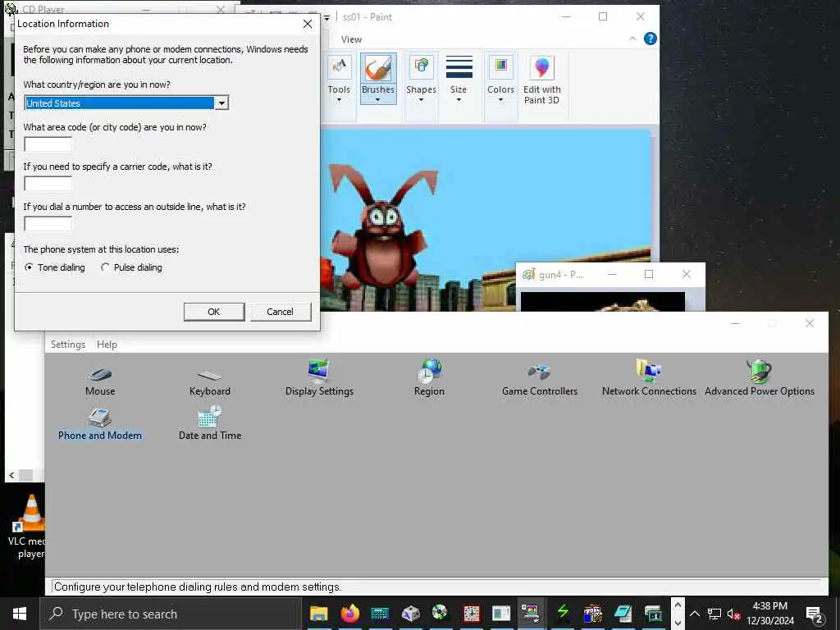
Task: Click the taskbar clock showing 4:38 PM
Action: click(769, 614)
